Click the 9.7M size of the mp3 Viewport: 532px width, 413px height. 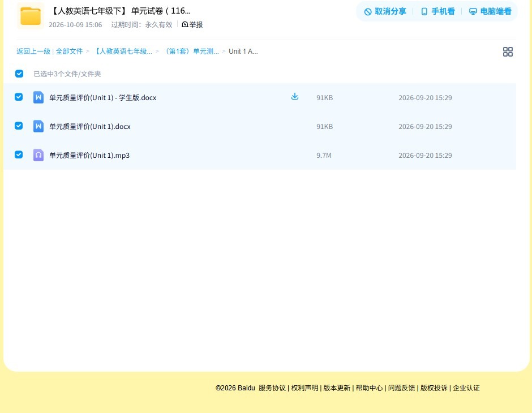324,155
